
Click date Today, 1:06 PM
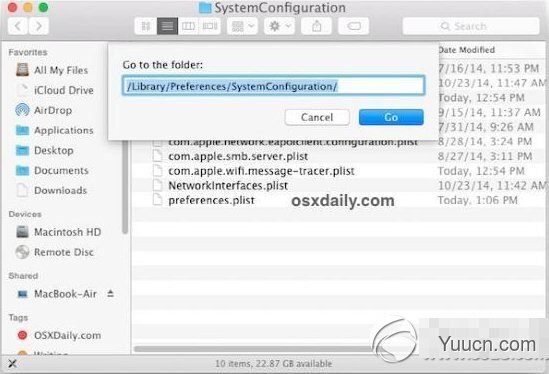(478, 200)
